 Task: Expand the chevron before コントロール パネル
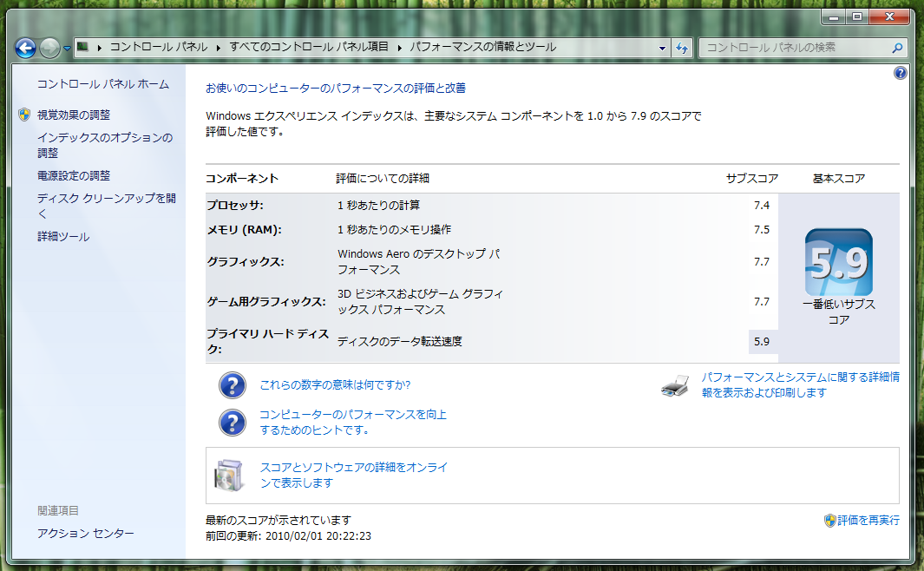click(x=100, y=47)
